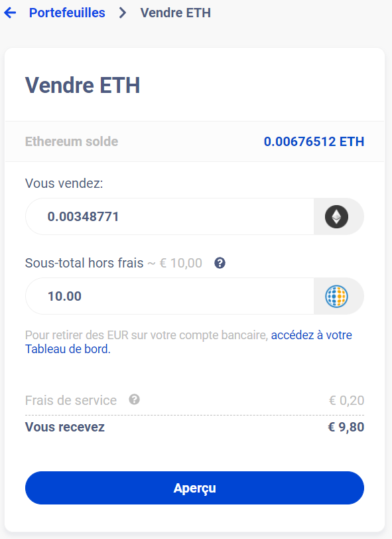This screenshot has height=539, width=392.
Task: Select the Vendre ETH breadcrumb item
Action: pos(174,12)
